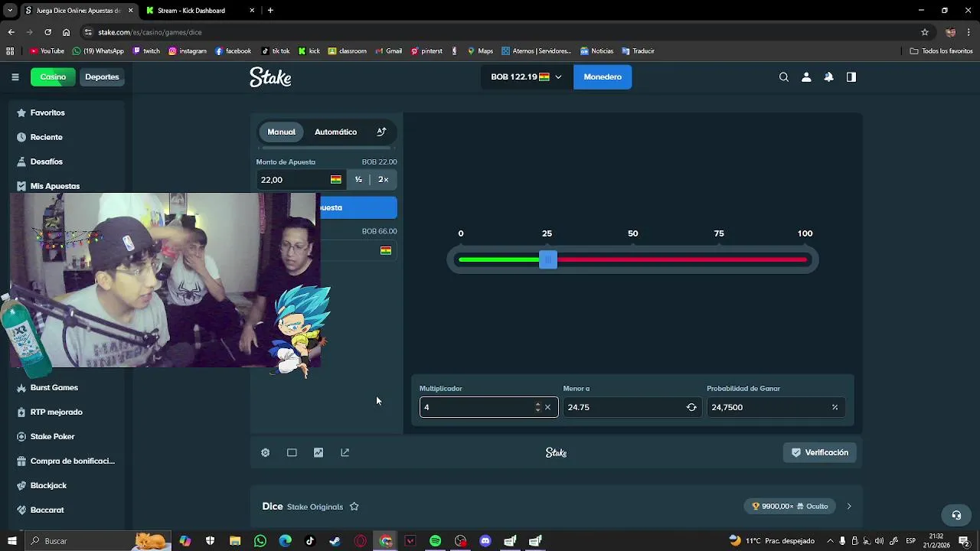Image resolution: width=980 pixels, height=551 pixels.
Task: Click the Monedero wallet button
Action: click(603, 77)
